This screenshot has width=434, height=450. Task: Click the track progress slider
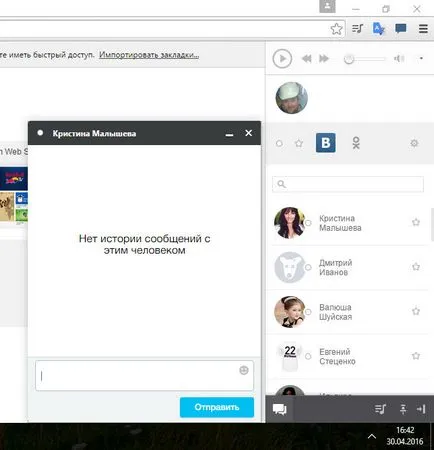[365, 59]
